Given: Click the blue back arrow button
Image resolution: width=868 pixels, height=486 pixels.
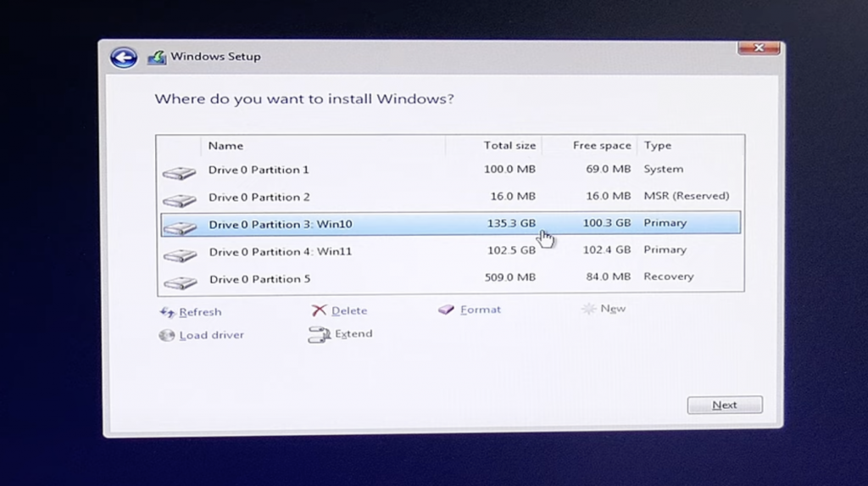Looking at the screenshot, I should coord(124,57).
